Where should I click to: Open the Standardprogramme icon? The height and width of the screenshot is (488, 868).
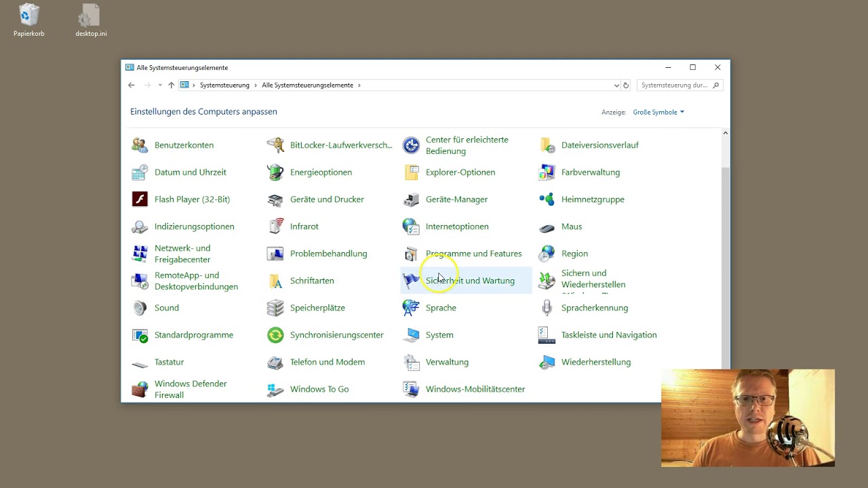click(x=140, y=335)
